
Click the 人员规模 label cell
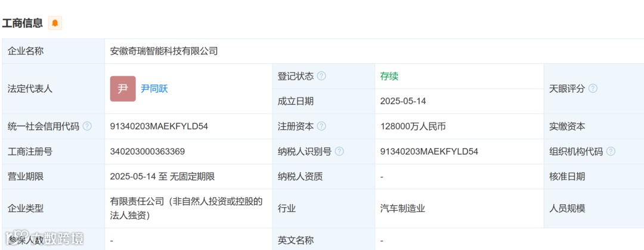tap(594, 208)
